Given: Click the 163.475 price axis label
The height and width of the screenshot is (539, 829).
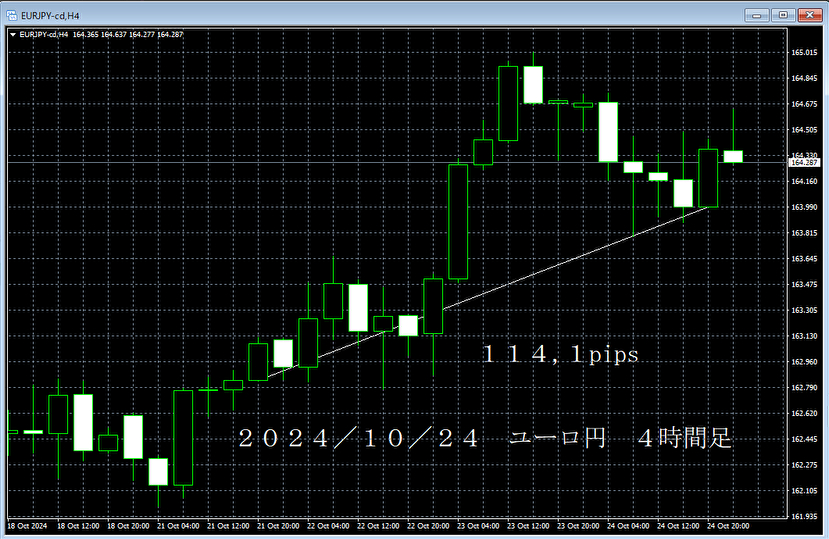Looking at the screenshot, I should 804,285.
